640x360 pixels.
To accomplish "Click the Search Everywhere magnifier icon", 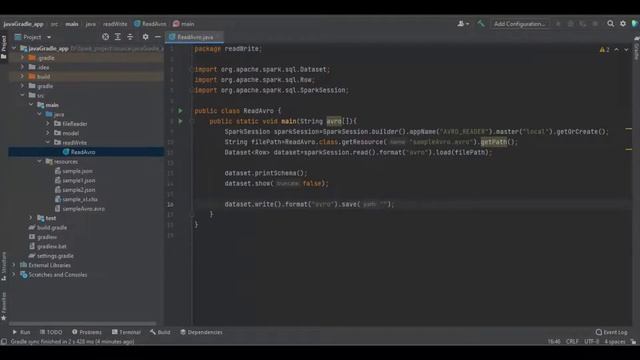I will point(610,24).
